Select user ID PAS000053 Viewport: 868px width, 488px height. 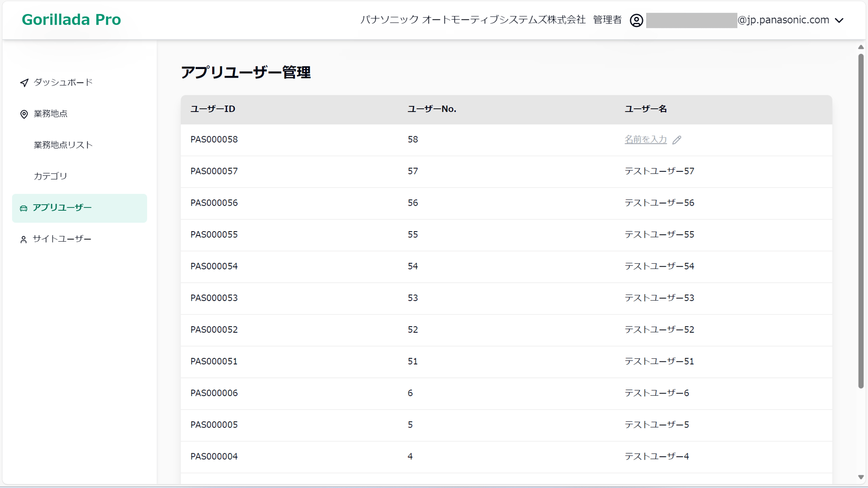(x=214, y=298)
